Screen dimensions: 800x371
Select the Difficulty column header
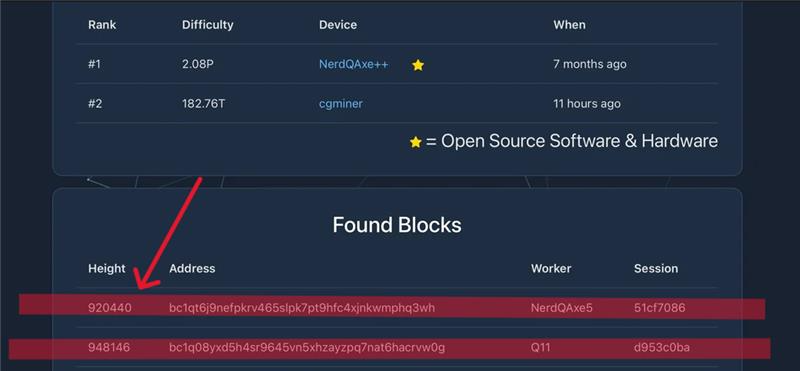click(x=208, y=24)
